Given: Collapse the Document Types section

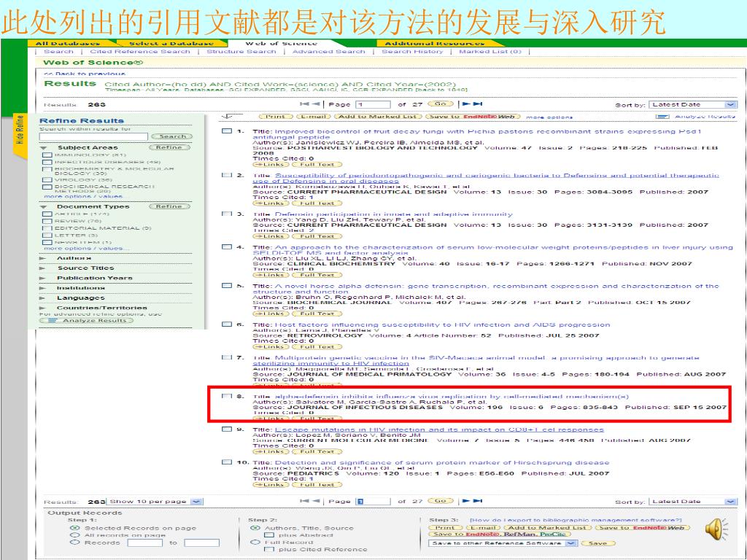Looking at the screenshot, I should [44, 207].
